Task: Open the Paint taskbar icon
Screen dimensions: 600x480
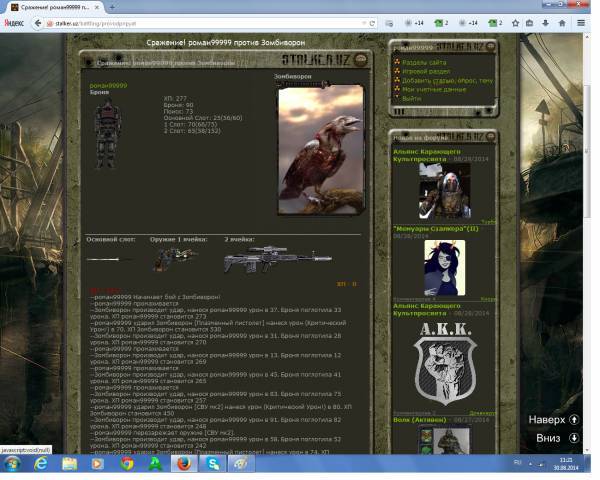Action: click(241, 464)
